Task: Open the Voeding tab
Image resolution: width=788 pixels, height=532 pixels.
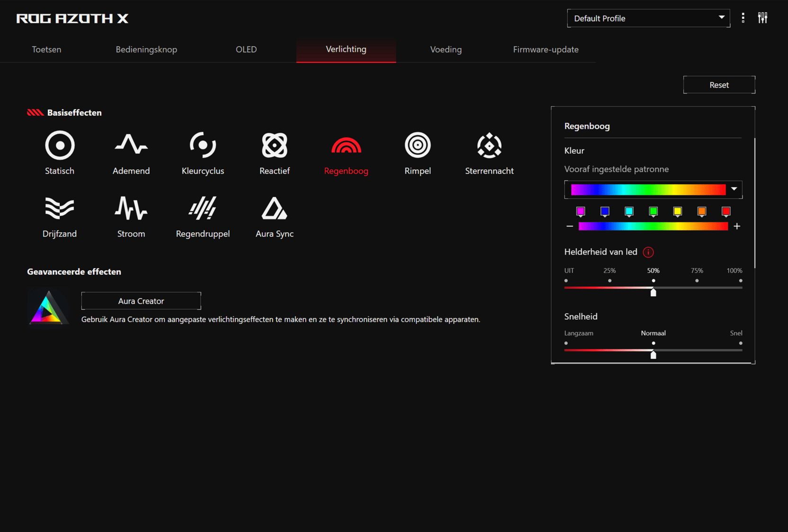Action: [x=446, y=49]
